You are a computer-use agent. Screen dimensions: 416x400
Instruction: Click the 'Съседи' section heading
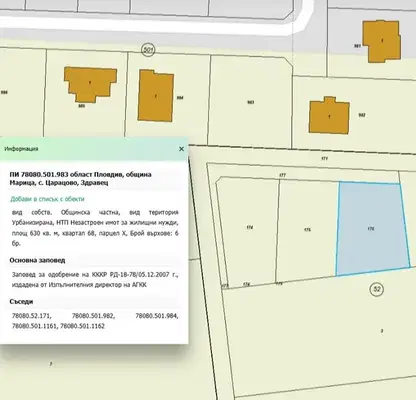[21, 302]
